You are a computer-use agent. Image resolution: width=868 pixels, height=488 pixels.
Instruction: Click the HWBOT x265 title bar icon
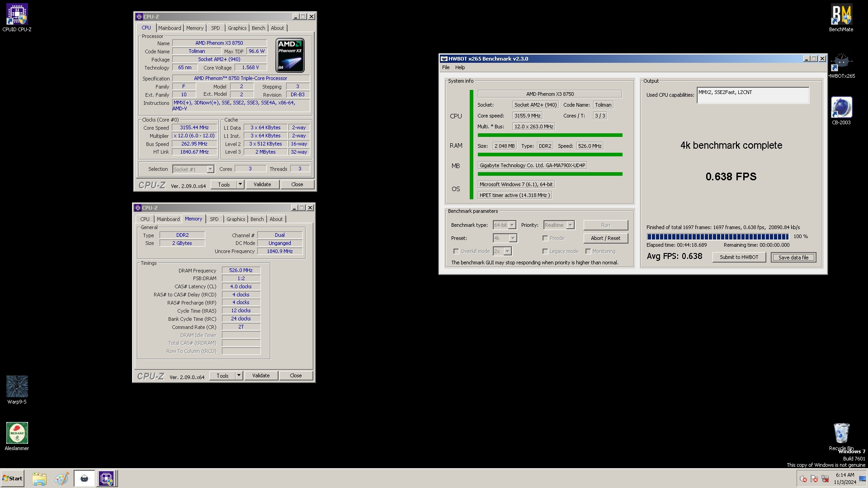(444, 59)
